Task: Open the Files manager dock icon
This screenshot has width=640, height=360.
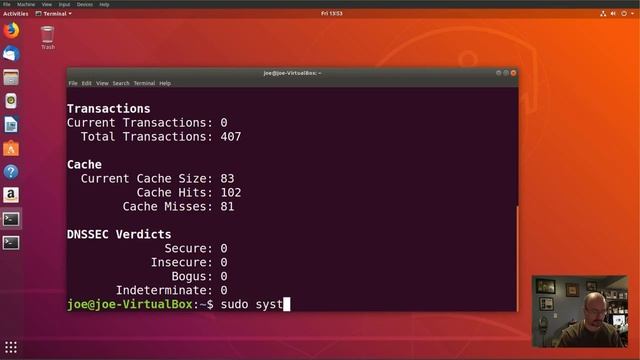Action: click(11, 78)
